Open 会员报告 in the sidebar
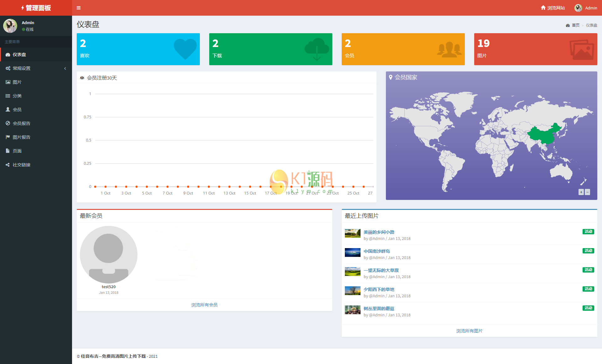This screenshot has width=602, height=364. pos(21,123)
